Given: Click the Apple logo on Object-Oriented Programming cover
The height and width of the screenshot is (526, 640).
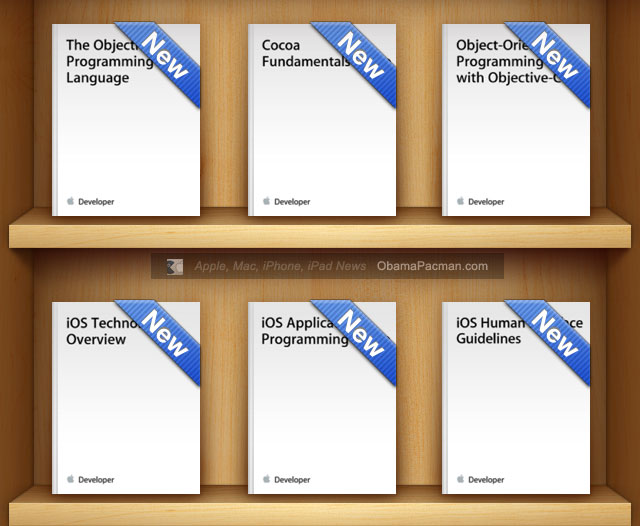Looking at the screenshot, I should click(460, 201).
